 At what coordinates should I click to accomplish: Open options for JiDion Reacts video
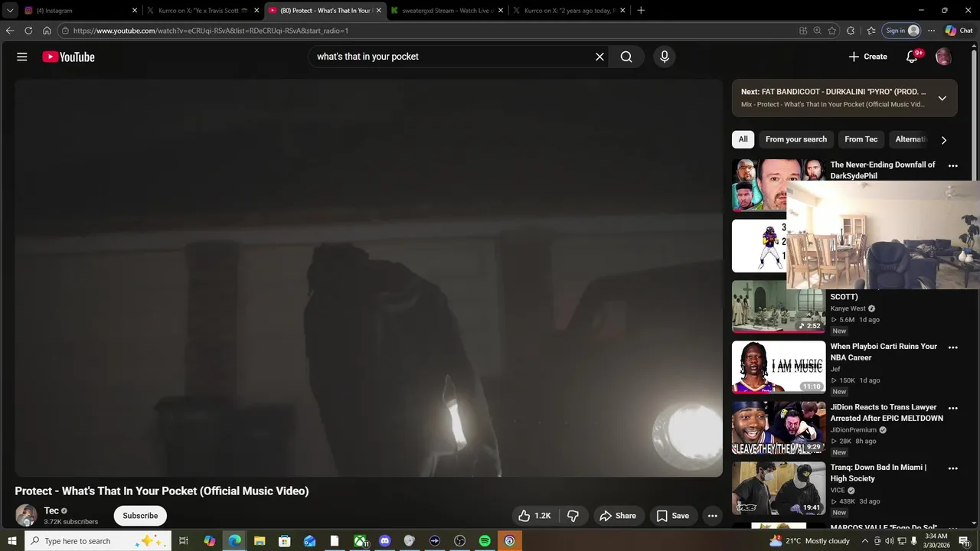(x=952, y=408)
